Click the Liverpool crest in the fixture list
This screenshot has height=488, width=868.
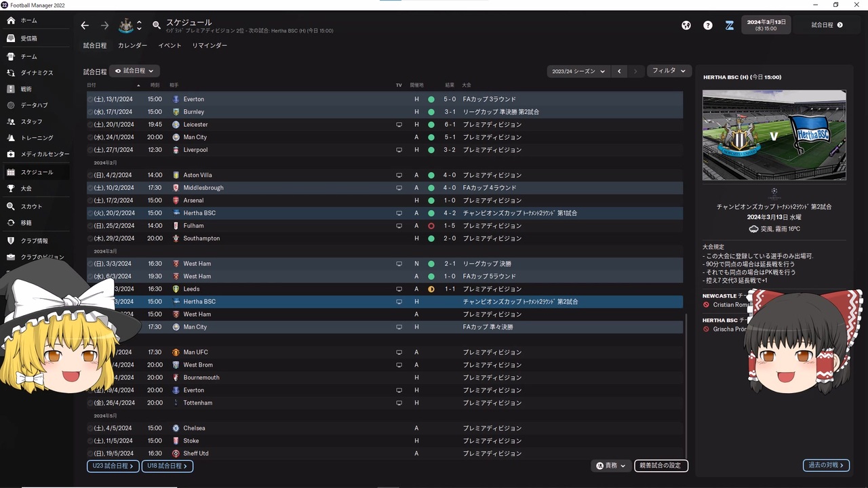176,150
